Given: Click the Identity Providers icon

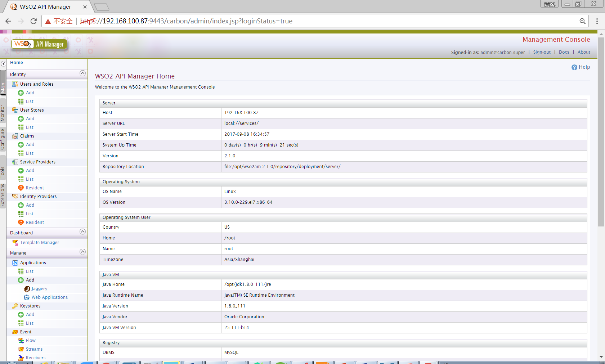Looking at the screenshot, I should tap(15, 197).
